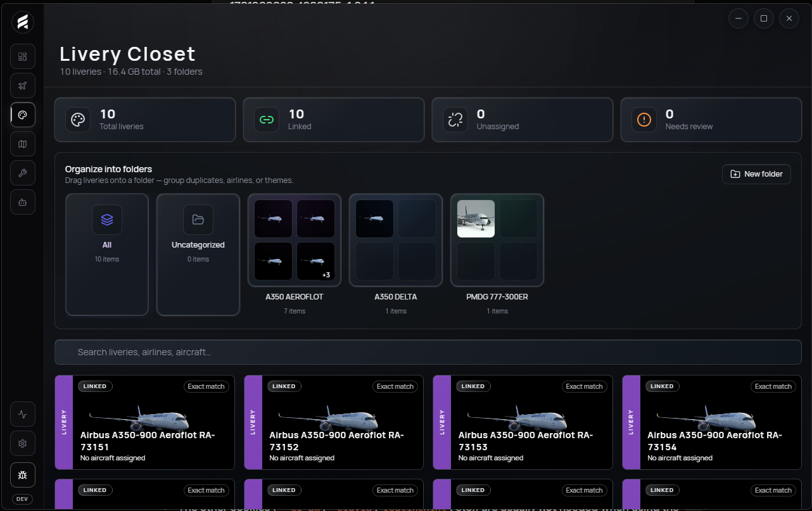Viewport: 812px width, 511px height.
Task: Click LINKED badge on RA-73152 card
Action: pyautogui.click(x=284, y=386)
